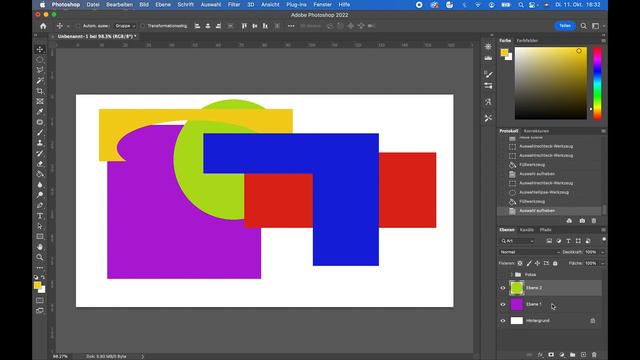The width and height of the screenshot is (640, 360).
Task: Select the Clone Stamp tool
Action: [x=40, y=143]
